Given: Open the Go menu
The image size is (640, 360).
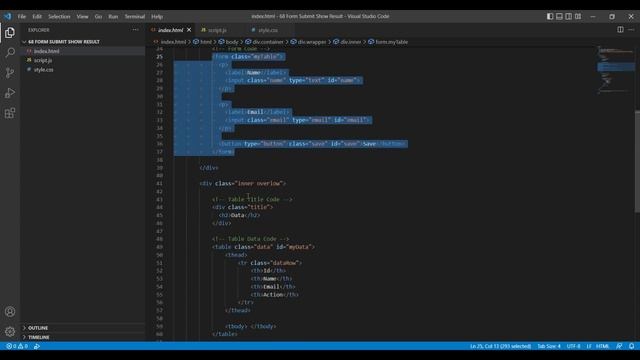Looking at the screenshot, I should (98, 16).
